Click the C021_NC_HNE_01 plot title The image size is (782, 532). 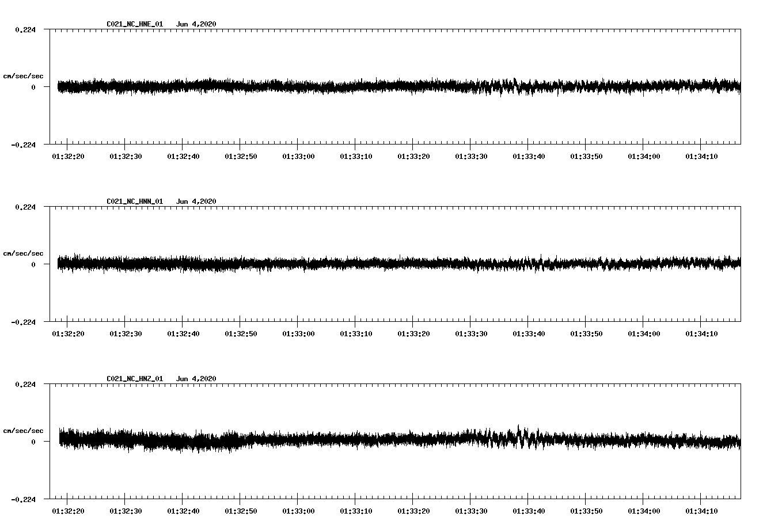click(x=135, y=24)
